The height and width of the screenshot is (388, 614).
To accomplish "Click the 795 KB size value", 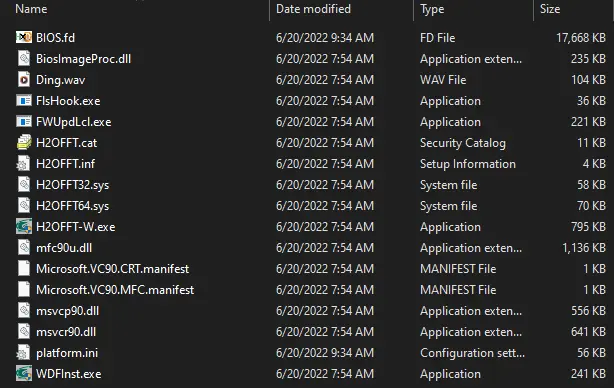I will [588, 227].
